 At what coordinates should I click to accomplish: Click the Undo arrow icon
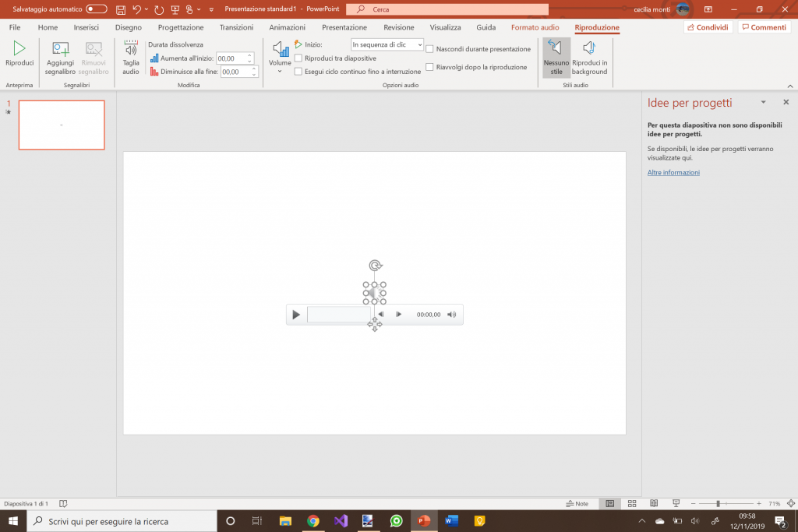click(x=136, y=9)
